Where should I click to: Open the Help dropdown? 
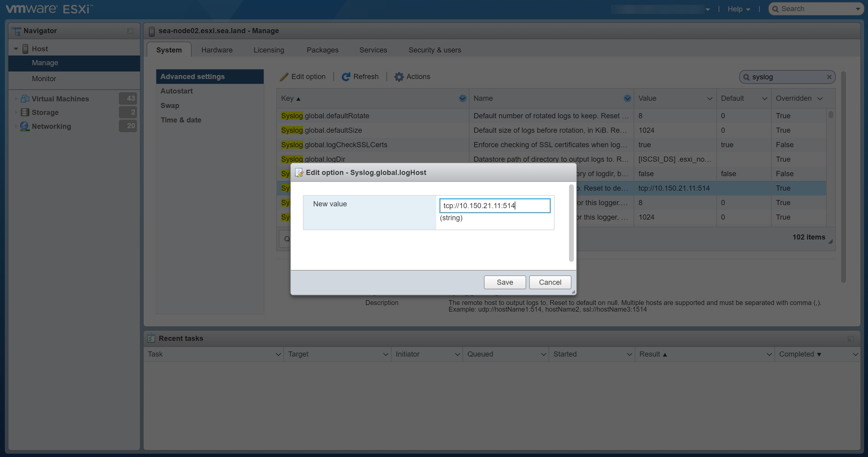pos(739,9)
